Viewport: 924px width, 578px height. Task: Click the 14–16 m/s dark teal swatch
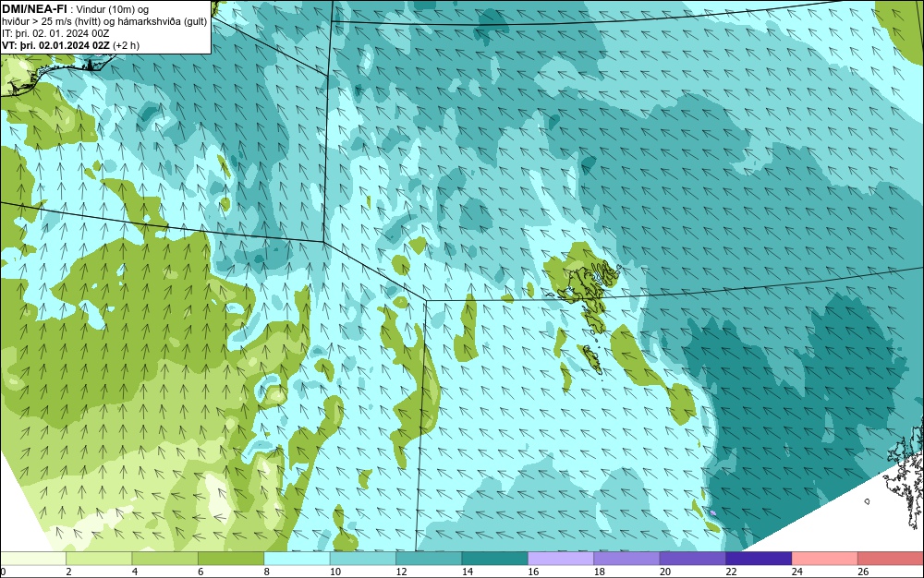click(x=495, y=559)
